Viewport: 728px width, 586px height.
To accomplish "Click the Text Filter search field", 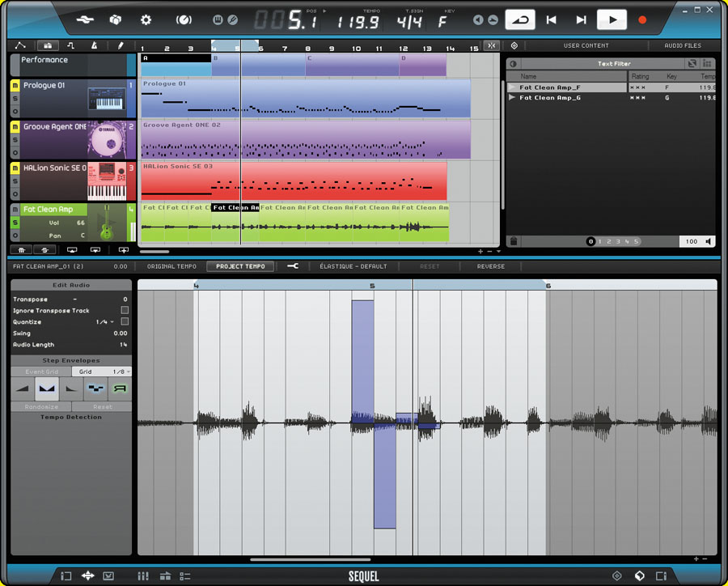I will (614, 64).
